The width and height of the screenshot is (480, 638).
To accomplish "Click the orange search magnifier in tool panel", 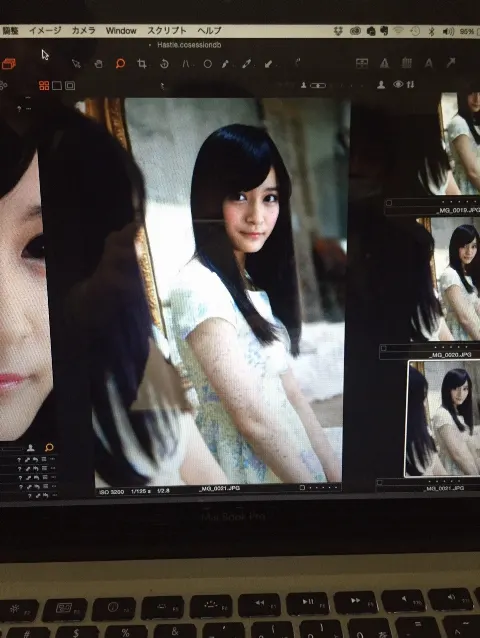I will (49, 448).
